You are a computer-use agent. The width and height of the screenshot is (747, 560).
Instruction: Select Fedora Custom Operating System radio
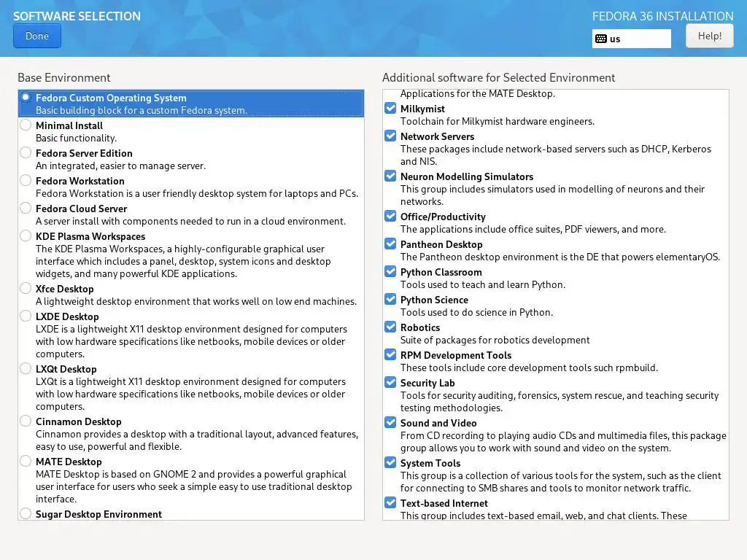26,97
